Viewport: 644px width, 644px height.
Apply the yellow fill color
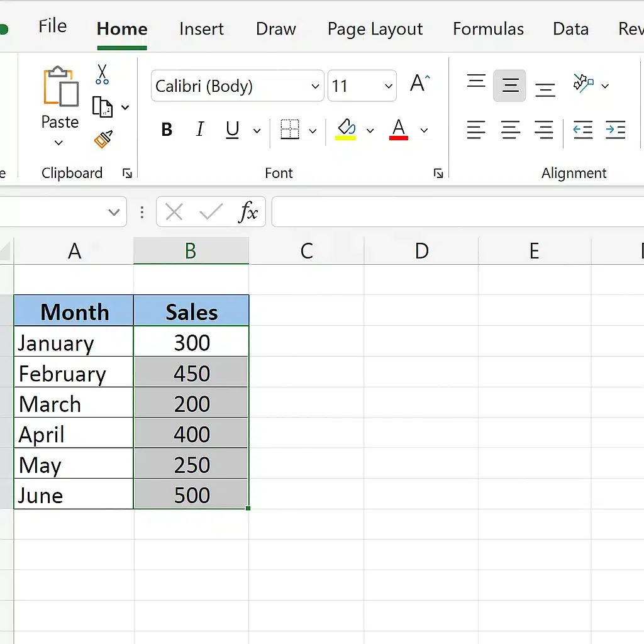346,130
